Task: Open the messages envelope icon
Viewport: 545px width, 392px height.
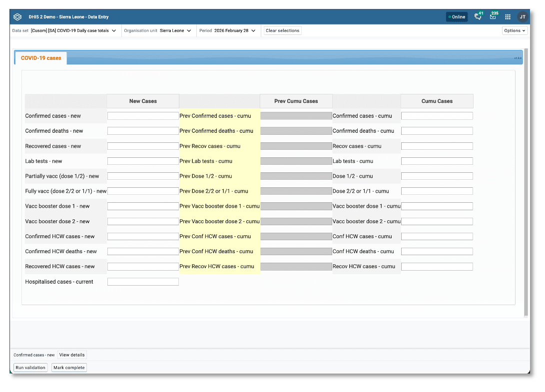Action: click(x=493, y=17)
